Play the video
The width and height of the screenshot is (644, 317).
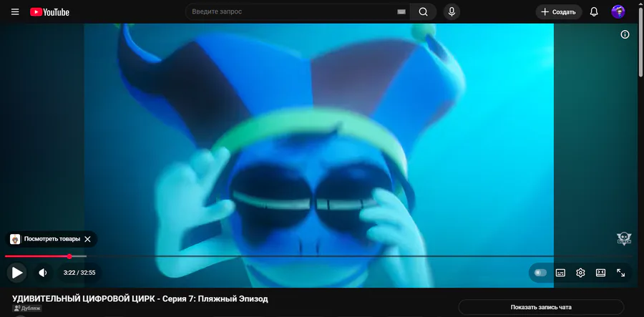[x=17, y=273]
